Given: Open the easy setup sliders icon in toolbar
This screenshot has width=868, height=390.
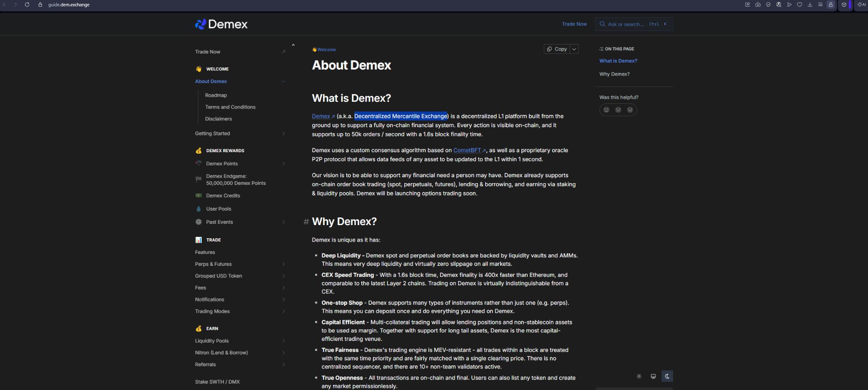Looking at the screenshot, I should (820, 5).
